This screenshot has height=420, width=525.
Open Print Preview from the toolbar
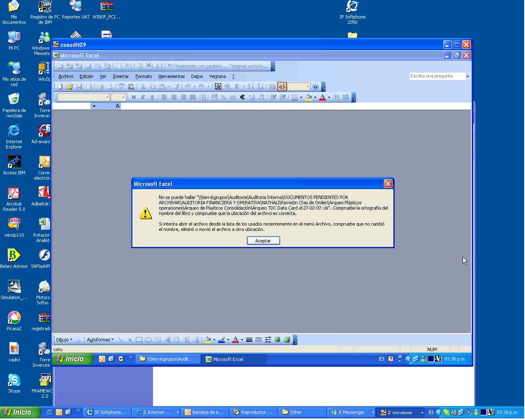click(110, 87)
